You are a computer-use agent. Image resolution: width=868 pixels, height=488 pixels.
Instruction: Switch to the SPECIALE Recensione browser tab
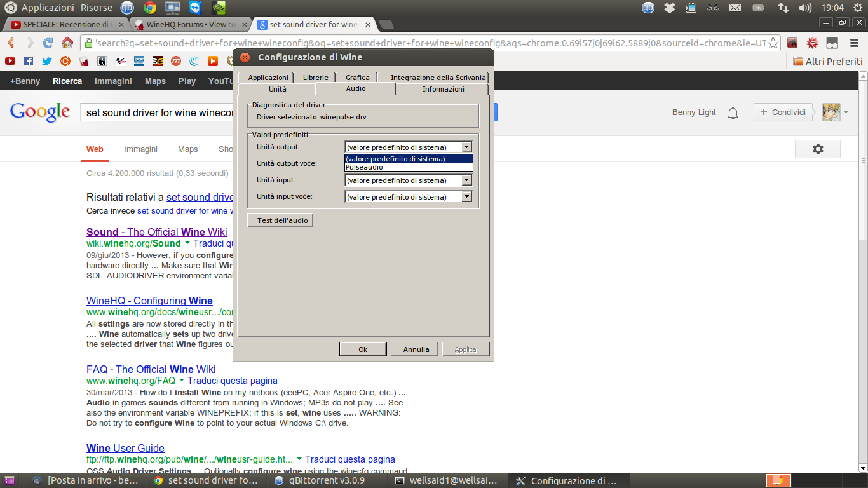tap(65, 25)
